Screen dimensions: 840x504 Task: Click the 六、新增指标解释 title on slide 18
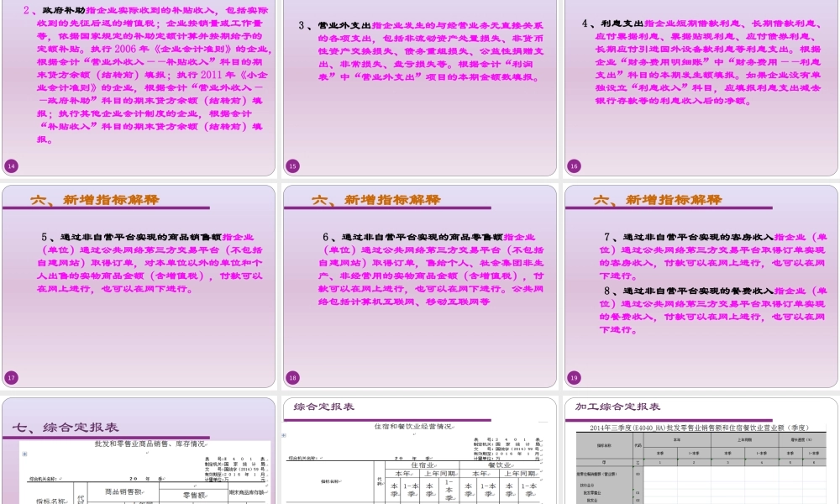376,200
